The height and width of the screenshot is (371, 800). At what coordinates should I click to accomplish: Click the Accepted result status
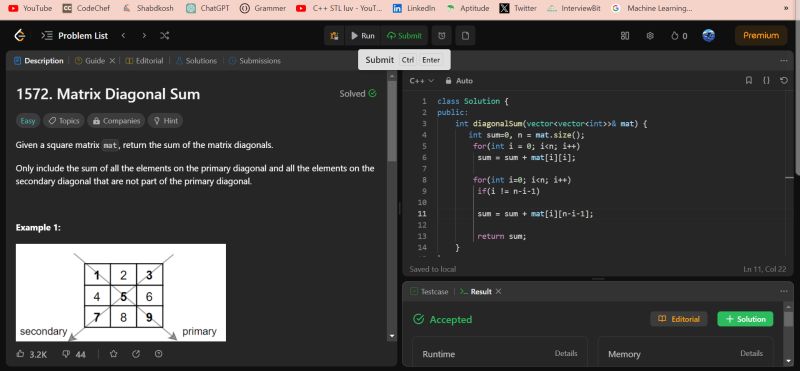coord(442,319)
